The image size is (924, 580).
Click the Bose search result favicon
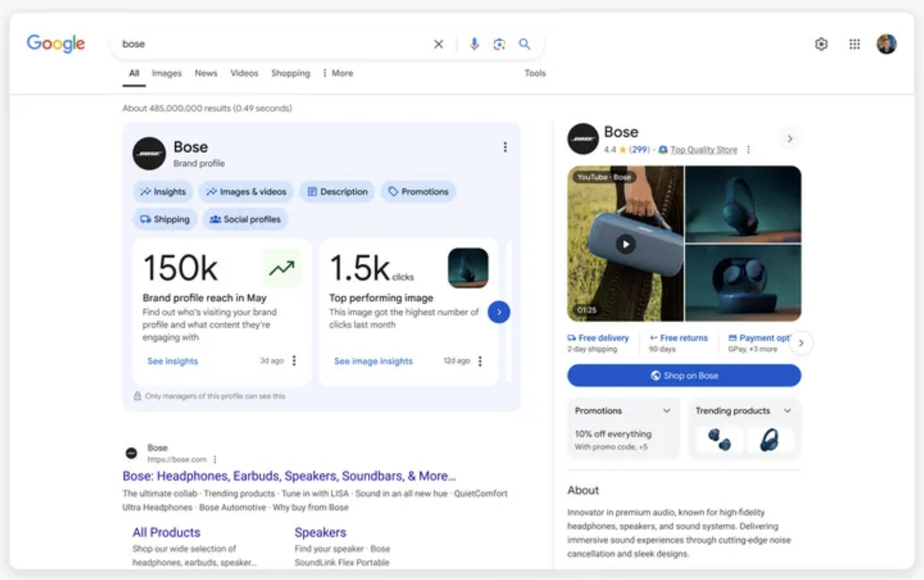(x=132, y=453)
